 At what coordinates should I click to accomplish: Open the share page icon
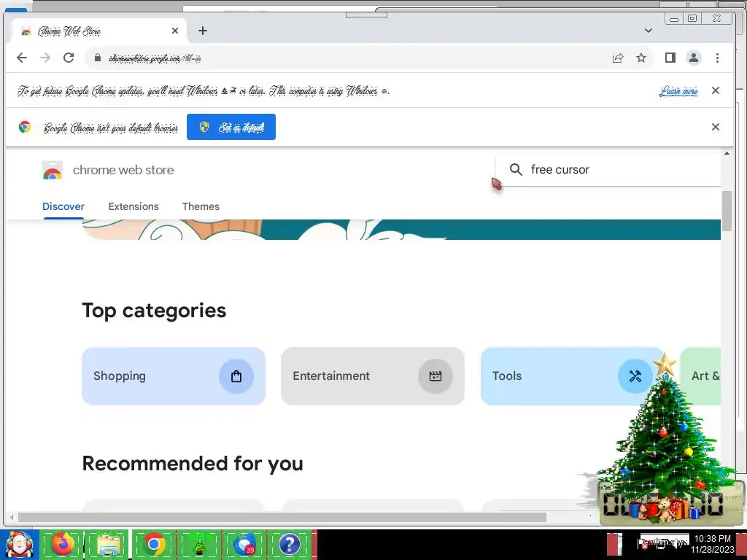click(618, 58)
